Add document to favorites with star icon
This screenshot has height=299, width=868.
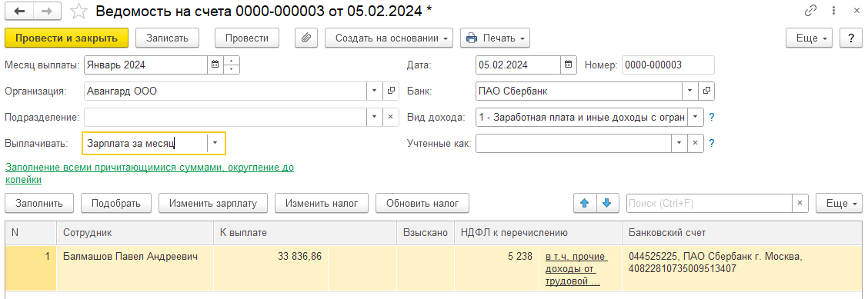coord(80,11)
